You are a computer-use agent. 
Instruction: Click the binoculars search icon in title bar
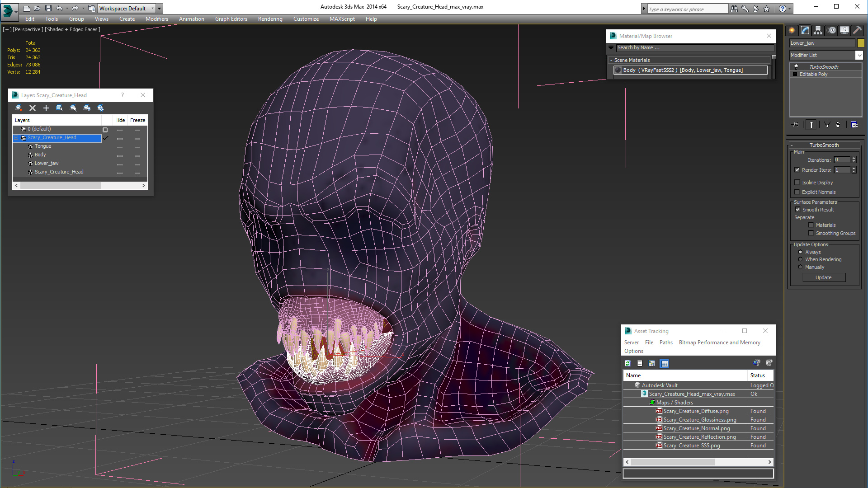point(734,9)
